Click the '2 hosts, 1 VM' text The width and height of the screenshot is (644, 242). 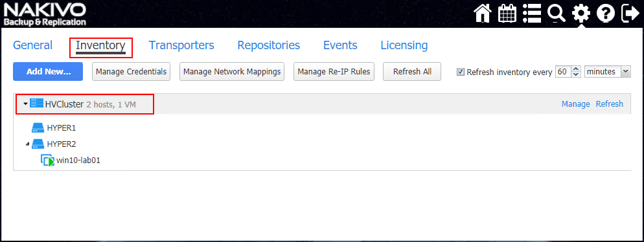[111, 105]
